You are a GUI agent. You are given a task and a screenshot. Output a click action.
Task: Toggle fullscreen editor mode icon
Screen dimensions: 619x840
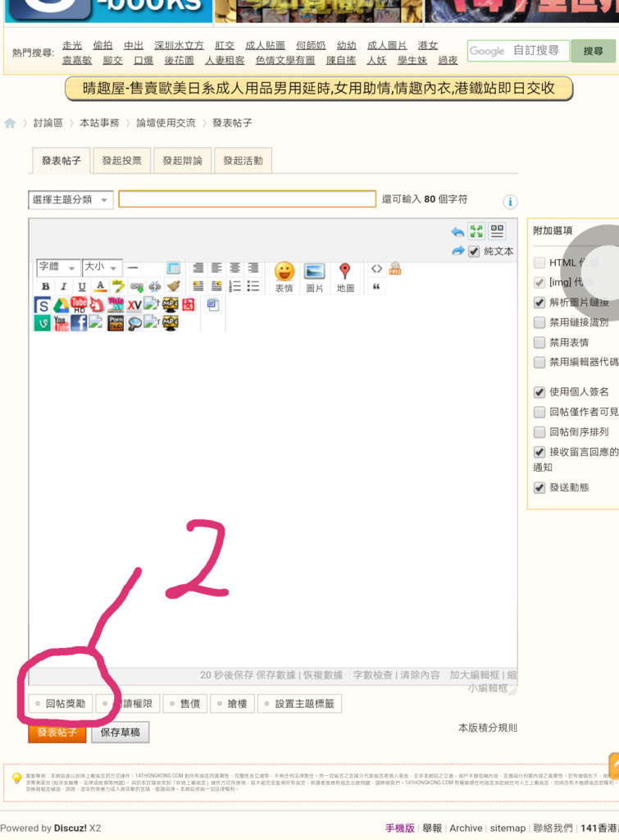tap(476, 231)
